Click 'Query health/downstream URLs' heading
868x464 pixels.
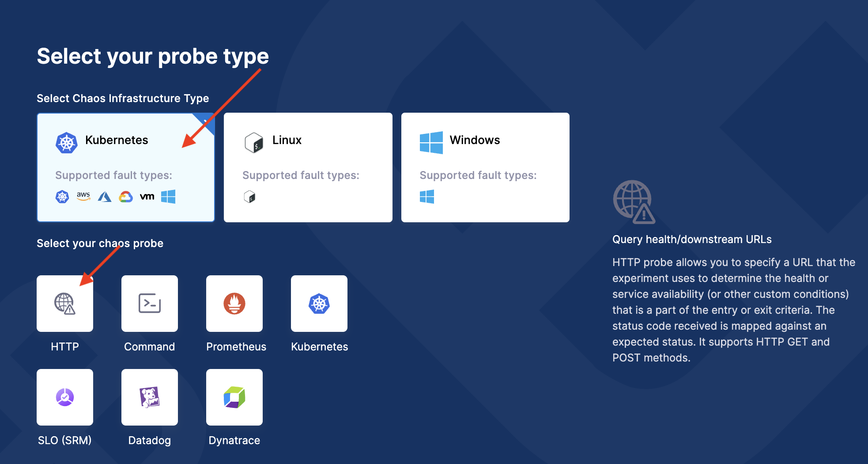(692, 240)
